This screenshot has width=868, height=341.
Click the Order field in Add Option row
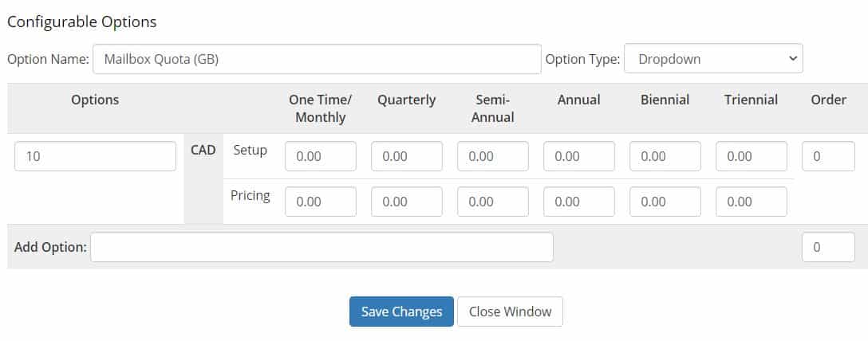tap(828, 247)
